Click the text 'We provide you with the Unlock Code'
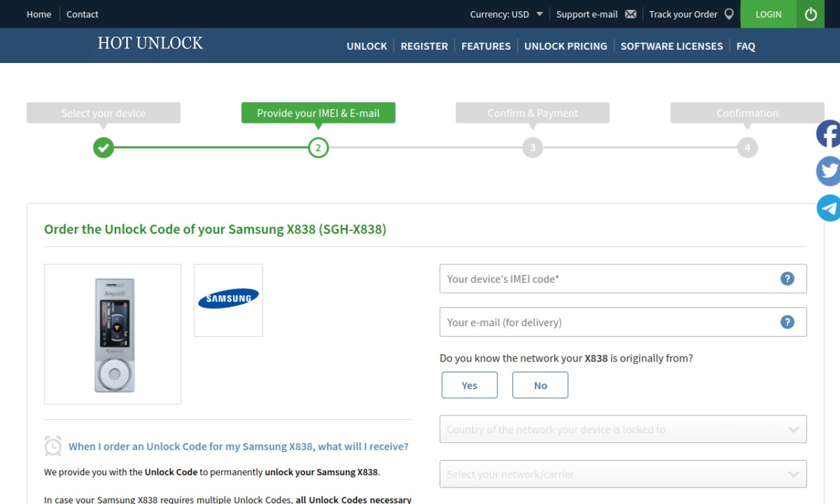 [121, 472]
